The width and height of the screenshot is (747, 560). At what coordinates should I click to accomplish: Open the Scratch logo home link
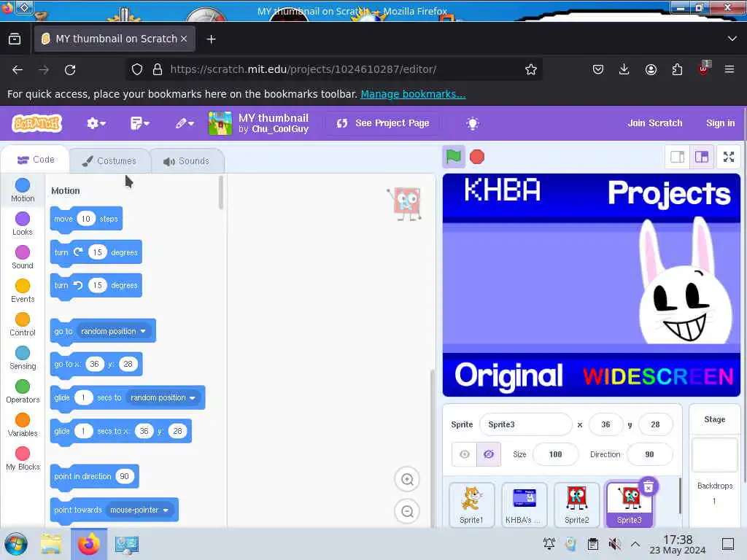[36, 123]
